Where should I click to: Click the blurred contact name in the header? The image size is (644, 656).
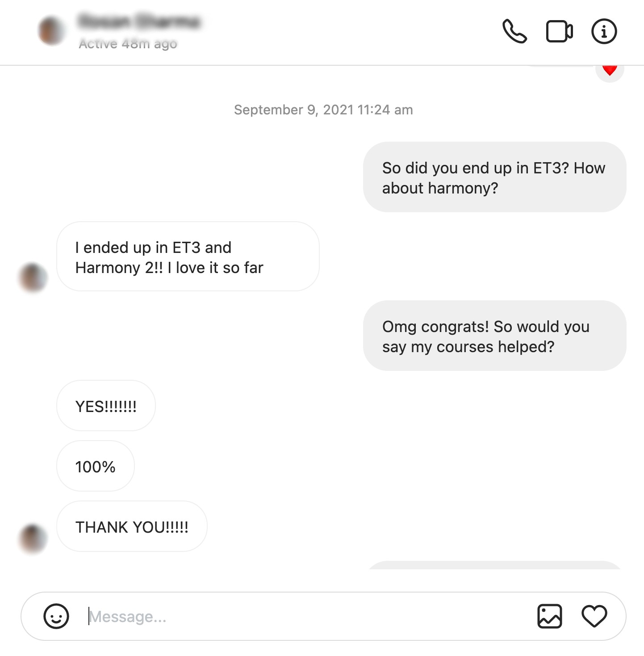(x=139, y=21)
